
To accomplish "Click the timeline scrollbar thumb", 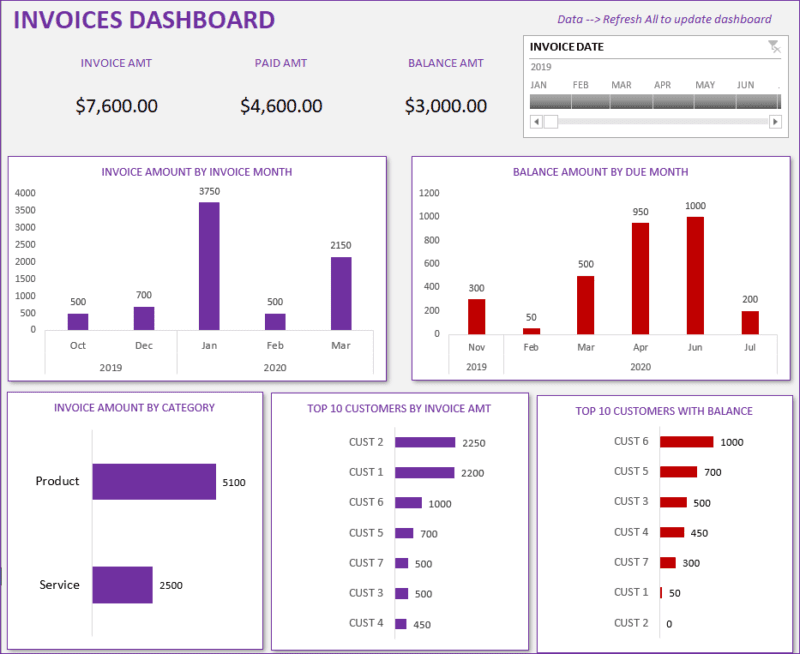I will [551, 121].
